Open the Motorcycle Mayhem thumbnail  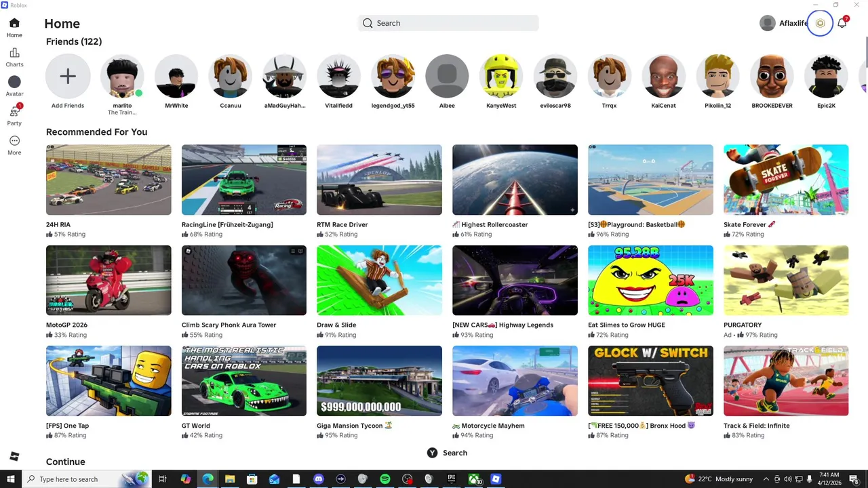pos(515,381)
